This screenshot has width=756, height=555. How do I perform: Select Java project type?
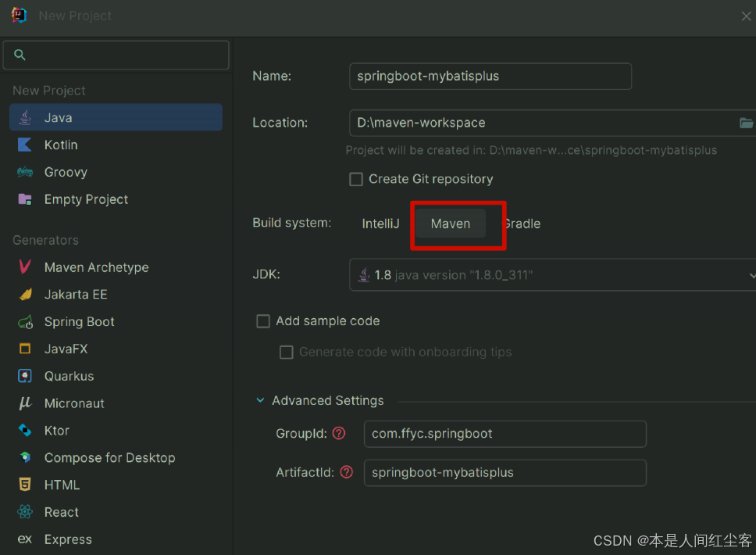[116, 117]
